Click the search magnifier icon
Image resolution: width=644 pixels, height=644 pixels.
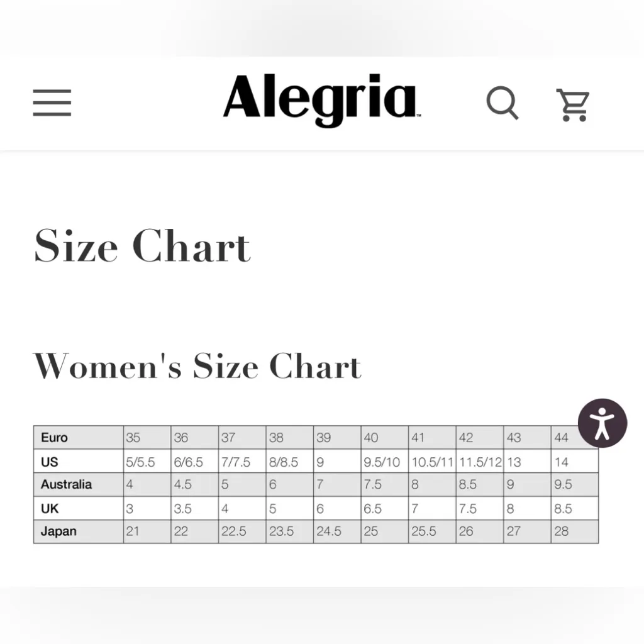click(x=502, y=103)
